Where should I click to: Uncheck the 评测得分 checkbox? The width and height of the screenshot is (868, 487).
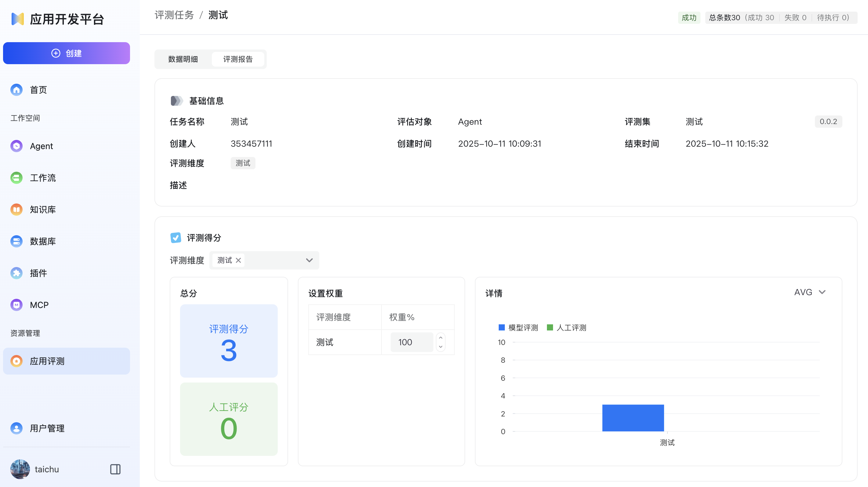(x=175, y=238)
